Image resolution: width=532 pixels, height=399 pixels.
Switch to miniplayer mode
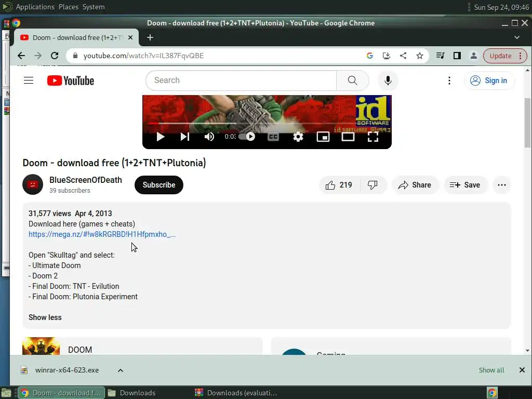[x=323, y=137]
